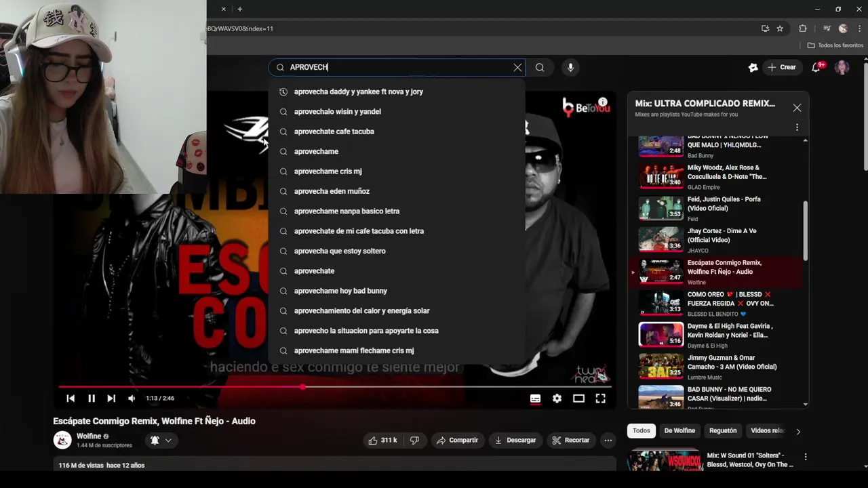Image resolution: width=868 pixels, height=488 pixels.
Task: Select suggestion 'aprovechame cris mj'
Action: (397, 171)
